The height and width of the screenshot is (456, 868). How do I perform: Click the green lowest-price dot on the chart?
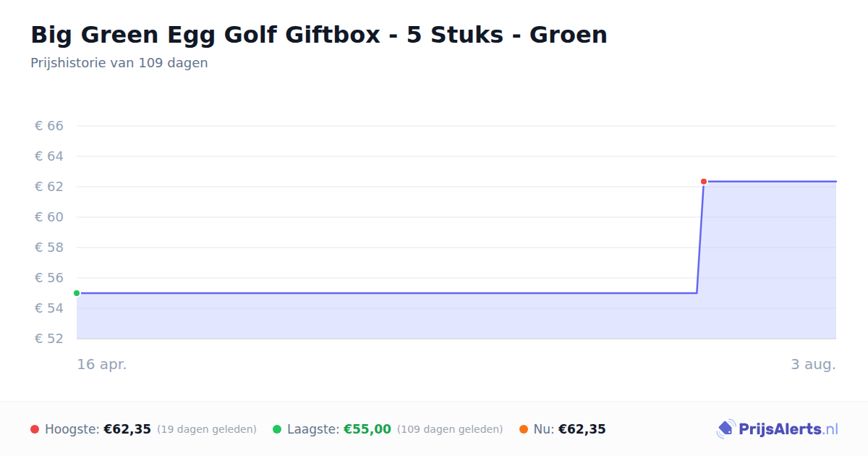click(77, 293)
